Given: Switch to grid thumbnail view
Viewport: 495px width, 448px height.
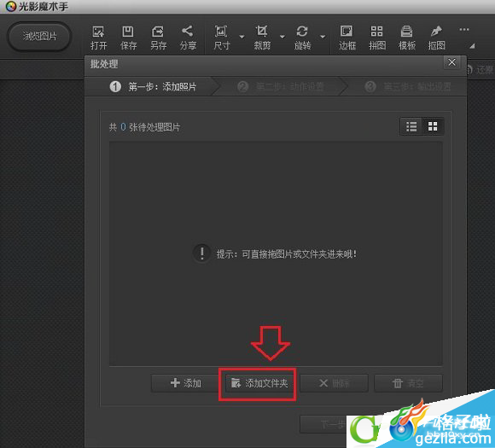Looking at the screenshot, I should 433,126.
